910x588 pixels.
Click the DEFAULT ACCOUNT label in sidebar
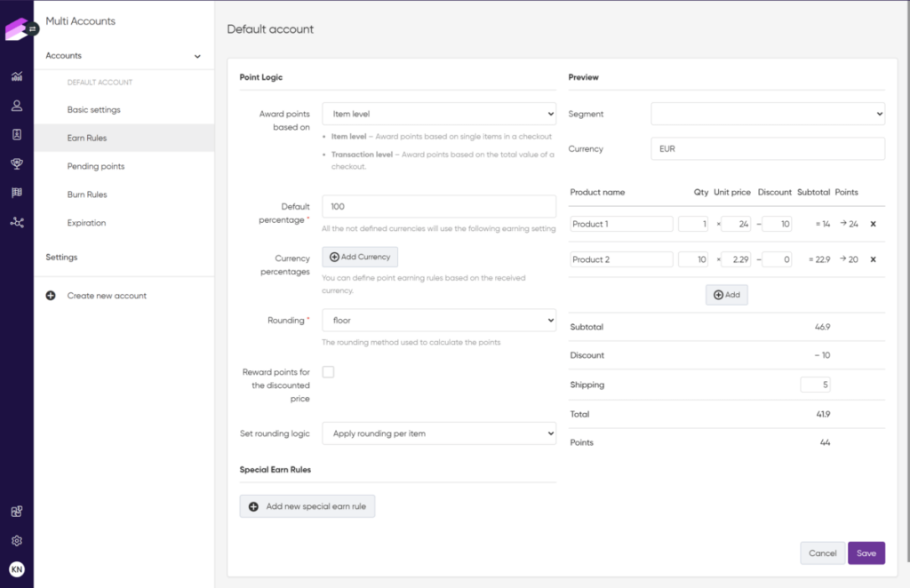click(100, 83)
